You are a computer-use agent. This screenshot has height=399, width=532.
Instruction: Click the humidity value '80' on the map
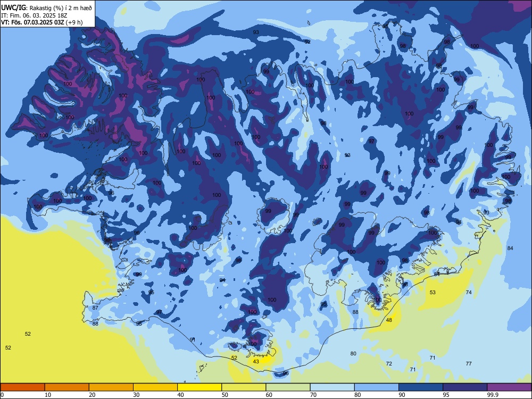[353, 353]
